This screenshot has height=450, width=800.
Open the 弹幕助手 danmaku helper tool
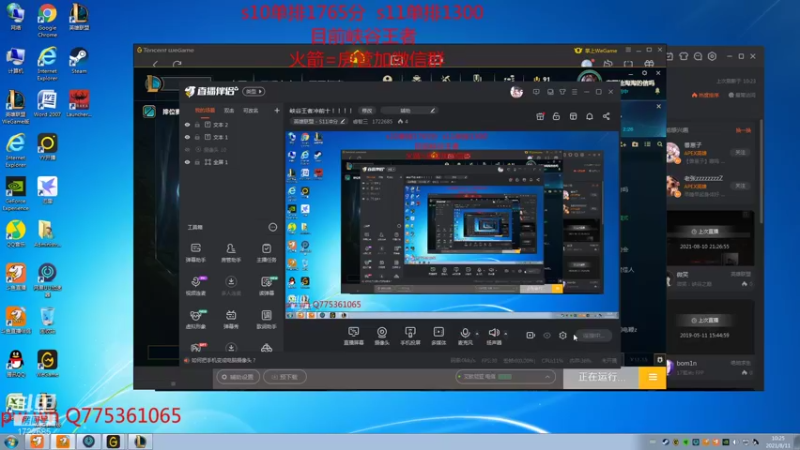pyautogui.click(x=195, y=253)
